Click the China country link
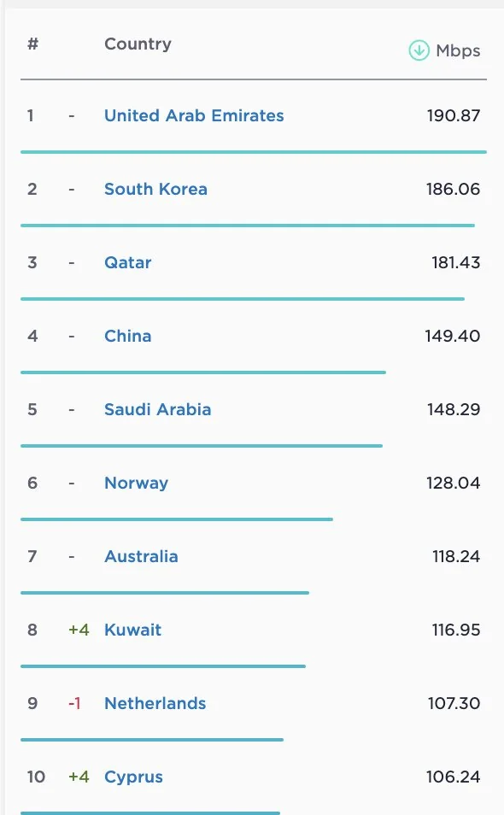 127,336
